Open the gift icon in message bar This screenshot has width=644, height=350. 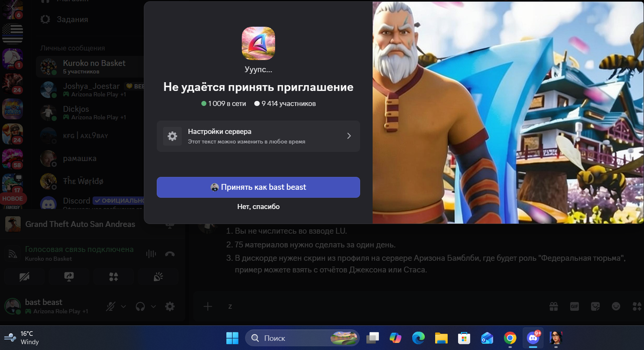coord(553,306)
